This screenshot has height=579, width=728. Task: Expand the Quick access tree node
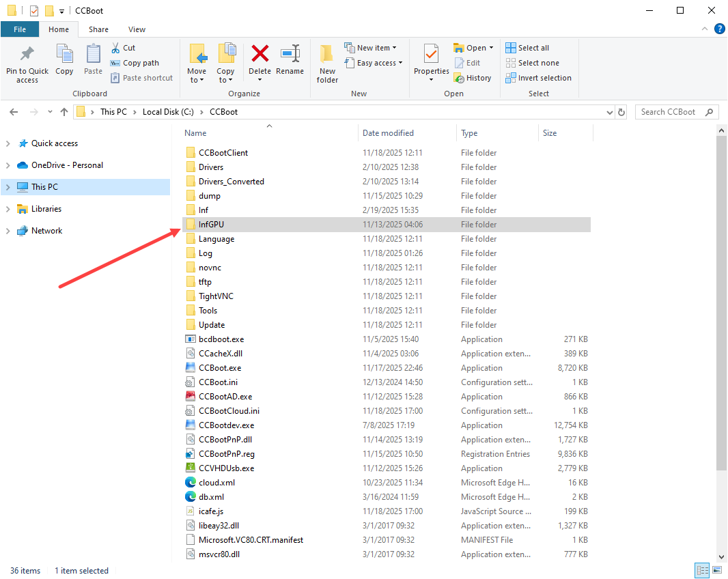coord(8,143)
